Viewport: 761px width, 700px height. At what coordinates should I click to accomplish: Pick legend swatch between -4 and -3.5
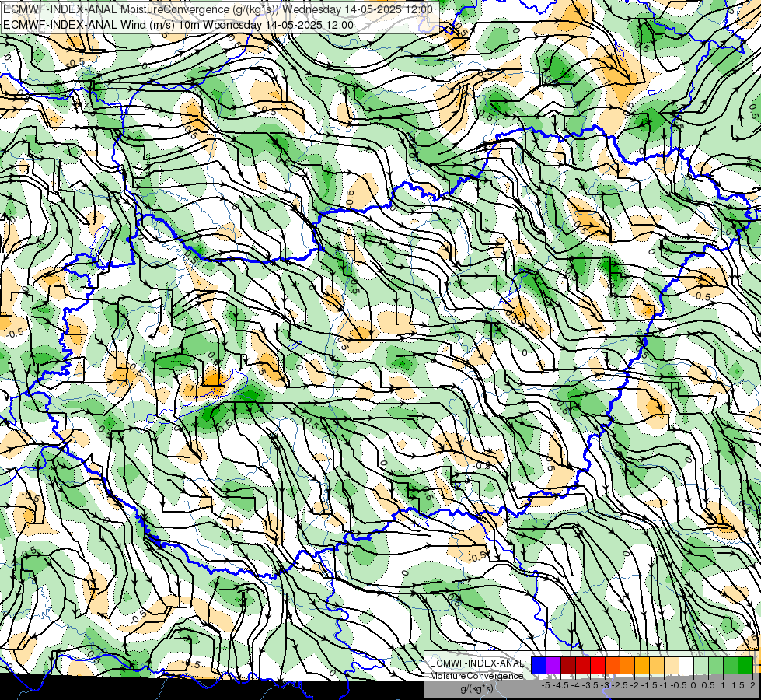583,666
